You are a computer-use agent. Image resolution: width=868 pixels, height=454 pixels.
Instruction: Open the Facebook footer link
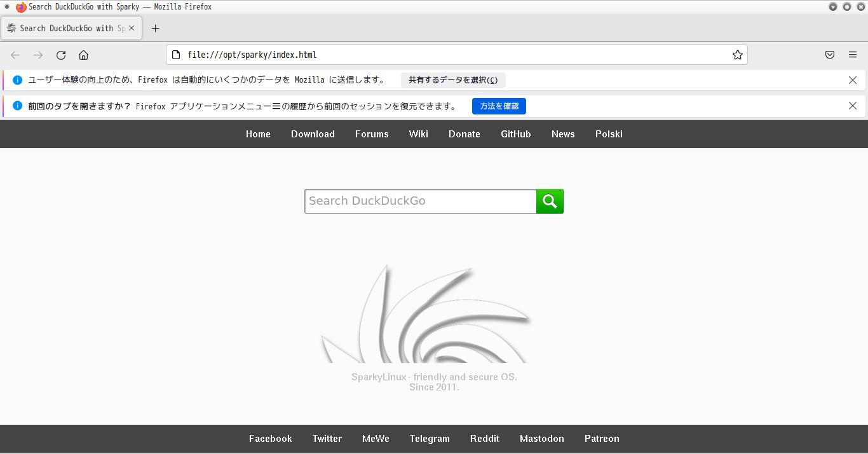coord(271,439)
